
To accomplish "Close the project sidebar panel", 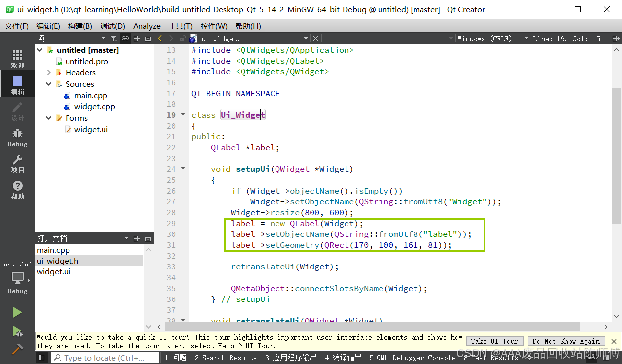I will pyautogui.click(x=148, y=38).
